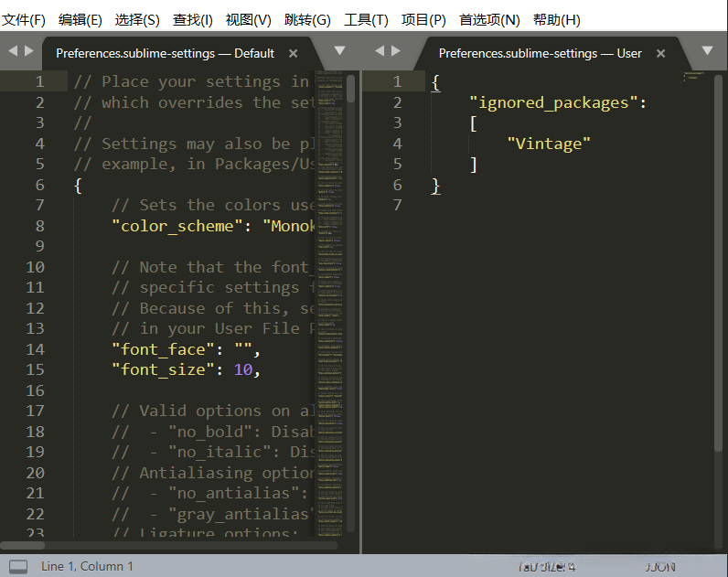Viewport: 728px width, 577px height.
Task: Click the closing brace on User line 6
Action: click(435, 186)
